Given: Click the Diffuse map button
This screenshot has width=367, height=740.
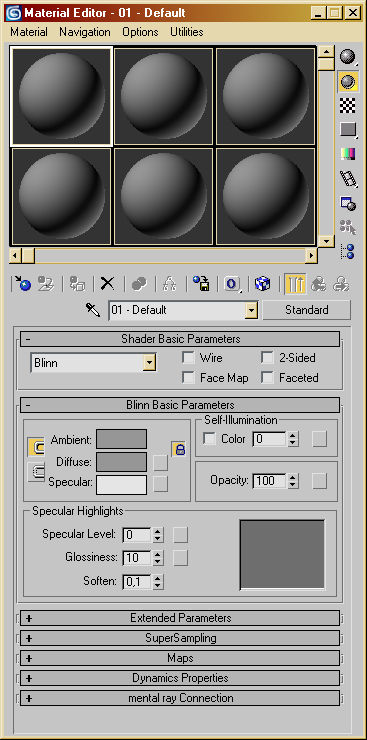Looking at the screenshot, I should coord(160,462).
